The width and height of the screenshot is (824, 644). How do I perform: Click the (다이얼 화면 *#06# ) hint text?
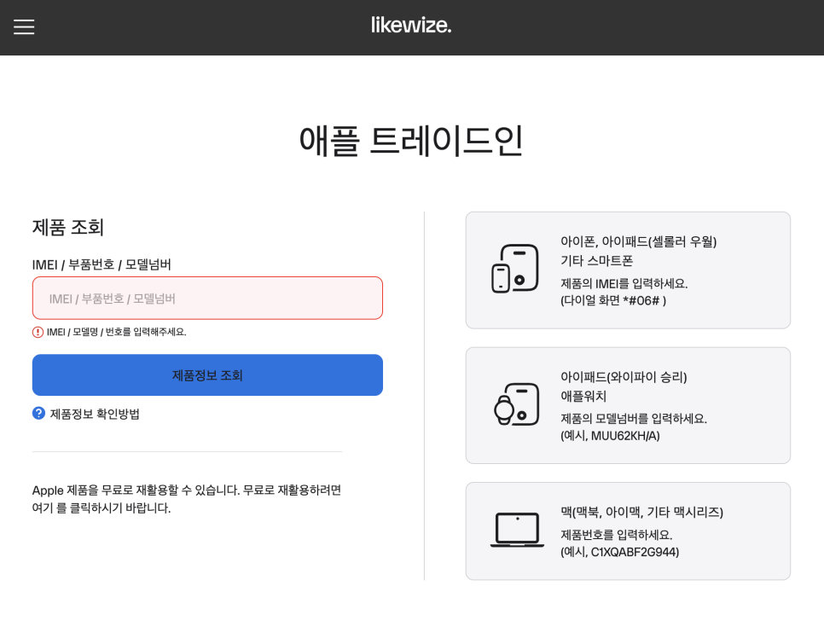[613, 300]
